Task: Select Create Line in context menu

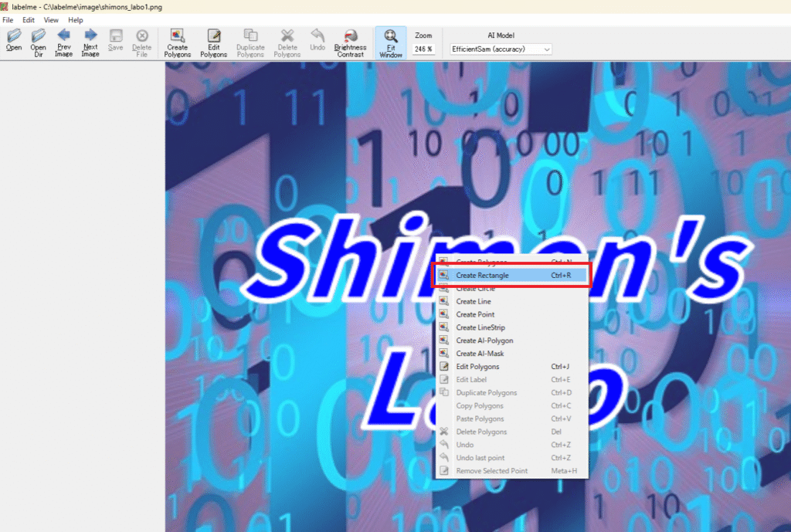Action: (473, 302)
